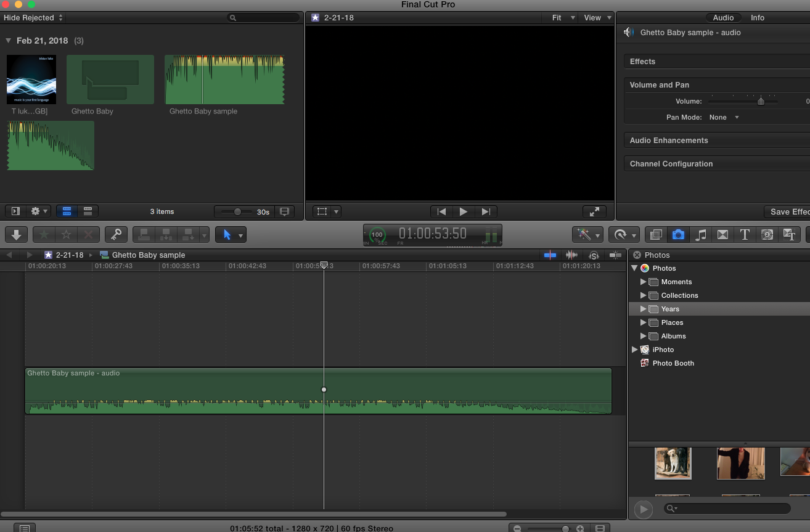Screen dimensions: 810x532
Task: Adjust the browser clip duration slider
Action: [237, 211]
